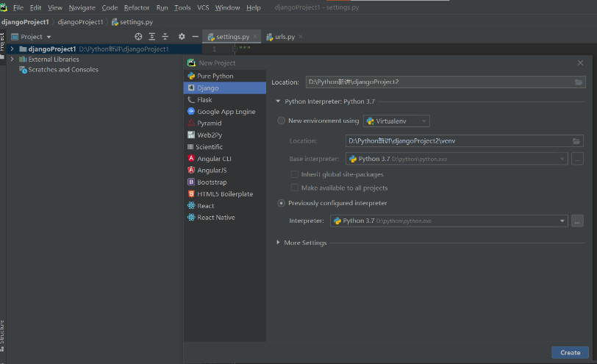Click locate file target icon in Project panel

coord(138,37)
